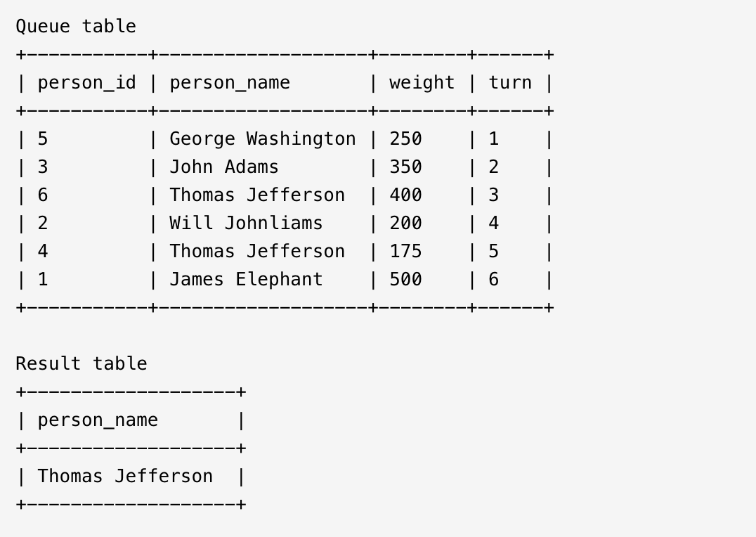
Task: Click Thomas Jefferson in the weight 400 row
Action: point(257,195)
